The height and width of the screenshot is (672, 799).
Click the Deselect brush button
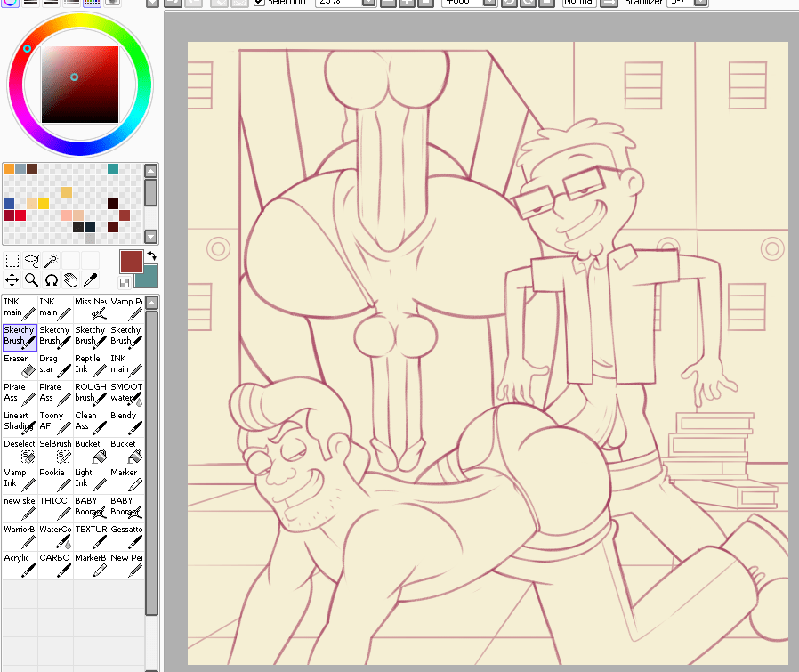[20, 449]
